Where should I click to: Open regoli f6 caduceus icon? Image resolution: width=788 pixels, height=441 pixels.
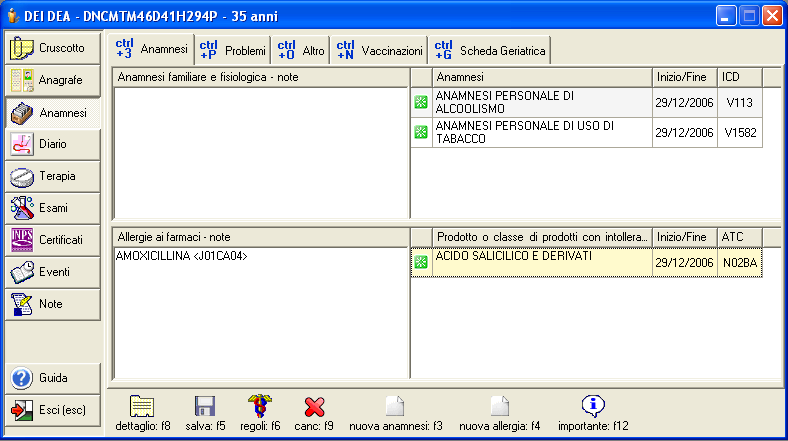click(260, 405)
